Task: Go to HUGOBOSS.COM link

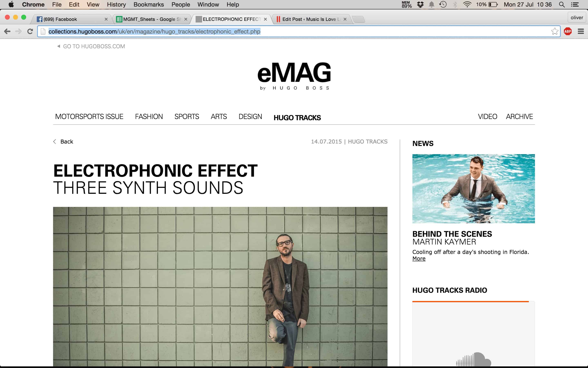Action: click(x=91, y=46)
